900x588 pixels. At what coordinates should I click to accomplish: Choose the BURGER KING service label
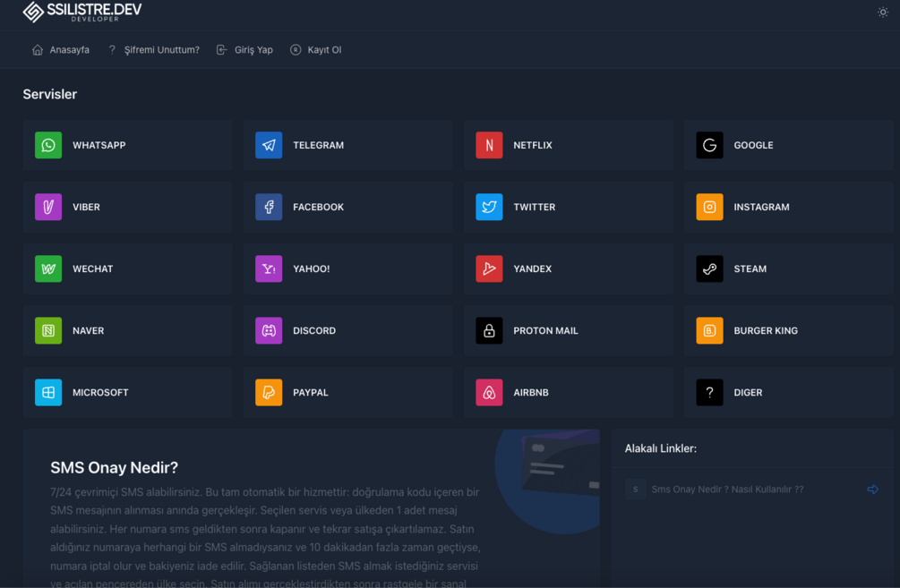(x=766, y=331)
